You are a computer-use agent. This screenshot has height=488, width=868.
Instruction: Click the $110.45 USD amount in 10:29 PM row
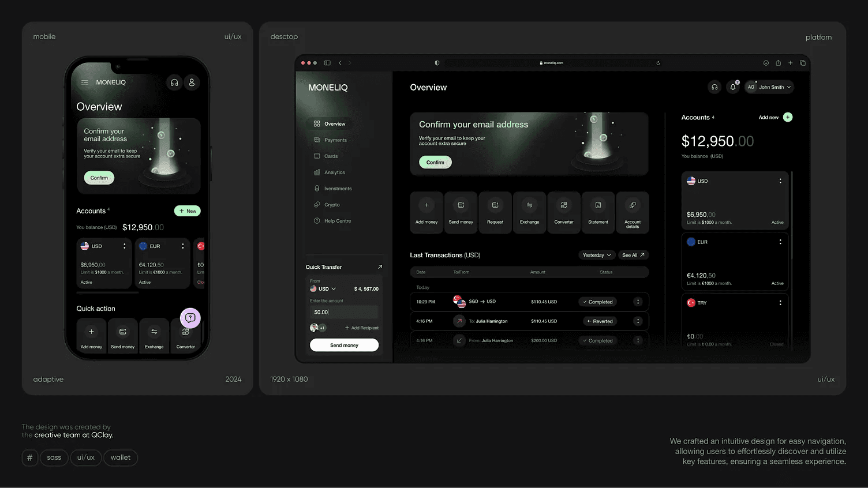tap(544, 302)
